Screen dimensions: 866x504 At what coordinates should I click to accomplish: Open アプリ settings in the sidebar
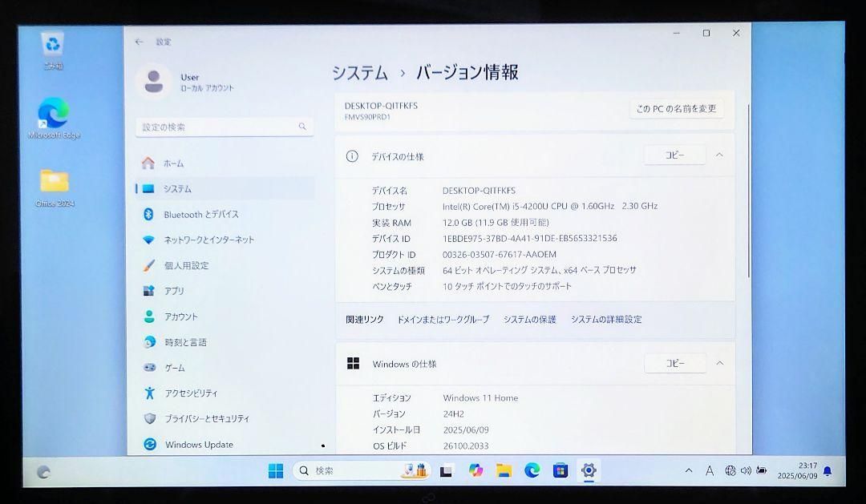pyautogui.click(x=225, y=291)
